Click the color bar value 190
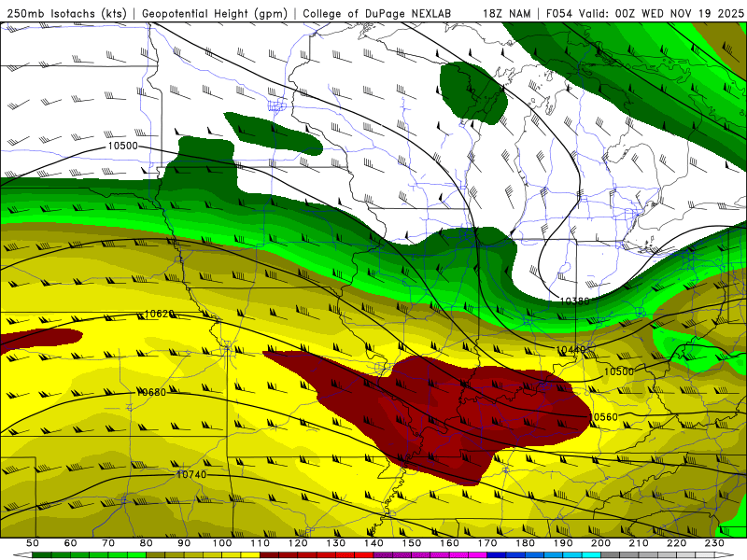The width and height of the screenshot is (747, 560). click(x=563, y=543)
